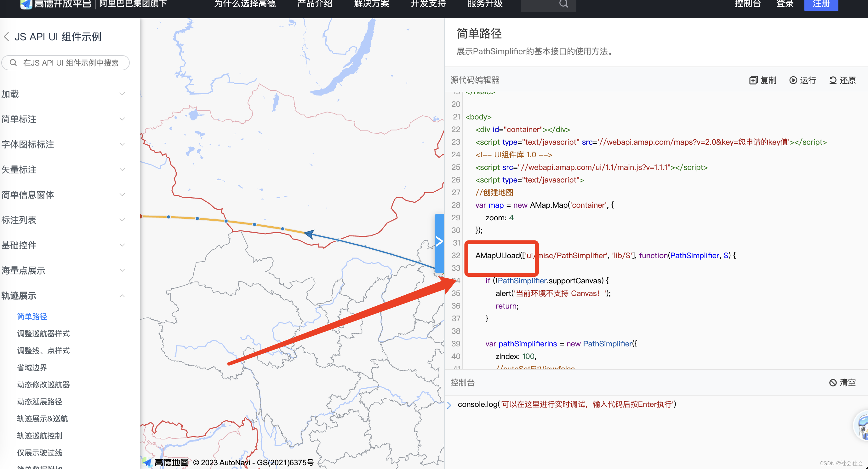Focus the 在JS API UI 组件示例中搜索 search field
Screen dimensions: 868x469
(66, 63)
